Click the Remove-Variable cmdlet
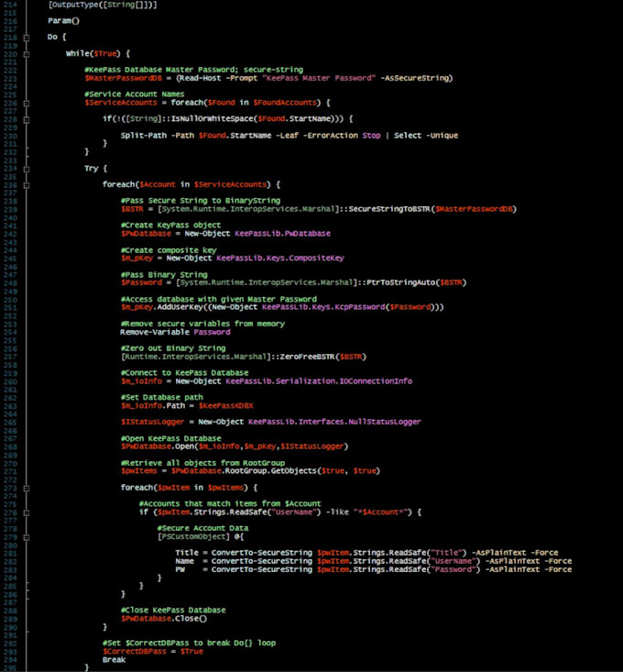Viewport: 623px width, 672px height. point(155,332)
